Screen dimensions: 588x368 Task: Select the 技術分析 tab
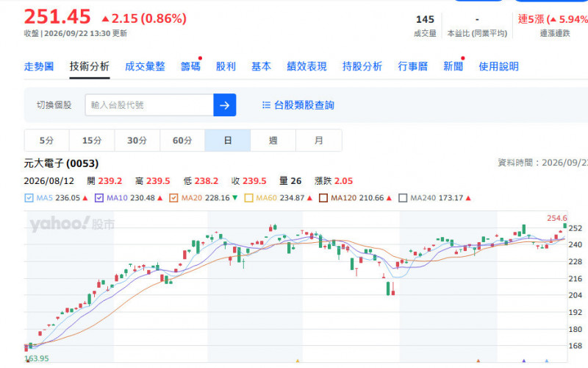point(89,67)
